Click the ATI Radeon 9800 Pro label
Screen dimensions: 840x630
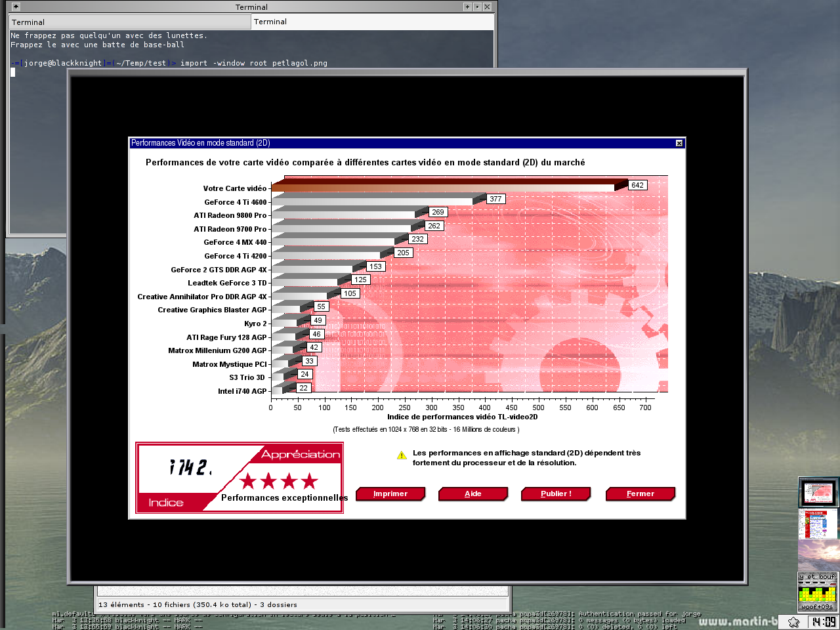coord(230,215)
